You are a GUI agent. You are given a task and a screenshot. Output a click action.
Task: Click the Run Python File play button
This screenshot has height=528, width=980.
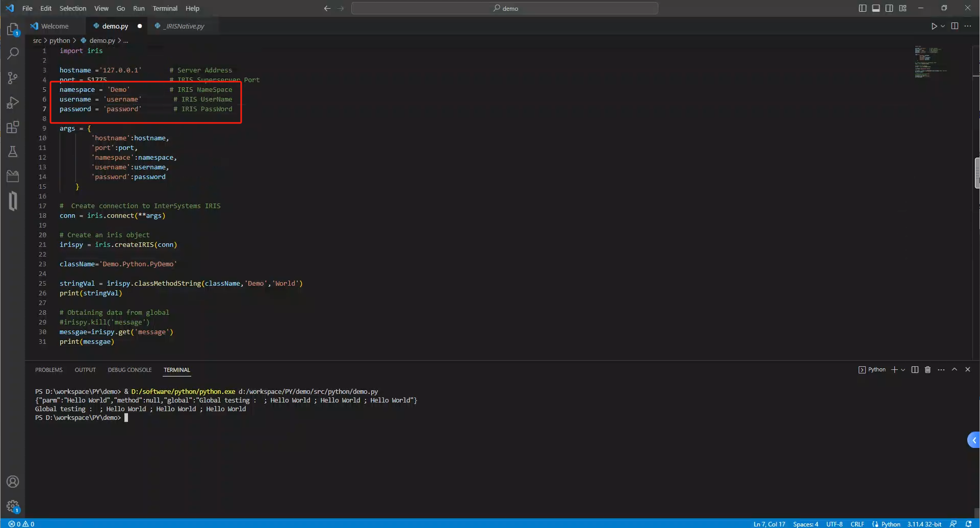934,26
